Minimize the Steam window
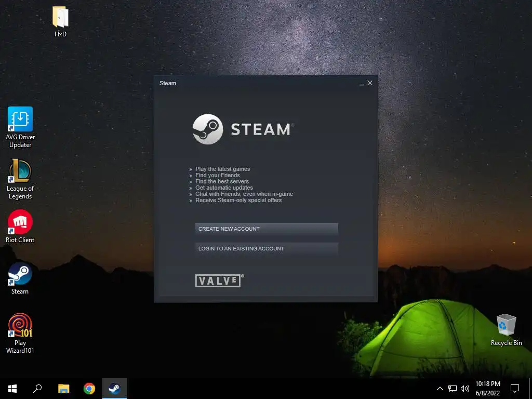Screen dimensions: 532x399 (x=362, y=83)
